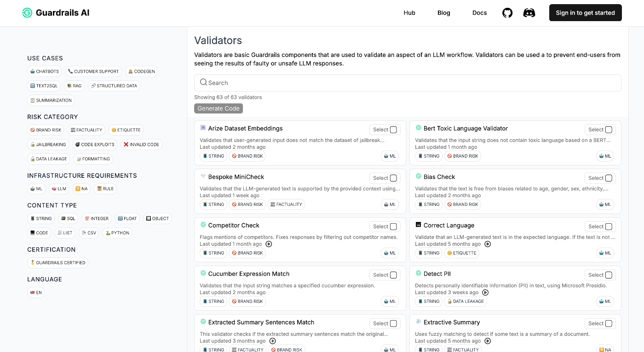
Task: Open the Docs menu item
Action: pos(479,13)
